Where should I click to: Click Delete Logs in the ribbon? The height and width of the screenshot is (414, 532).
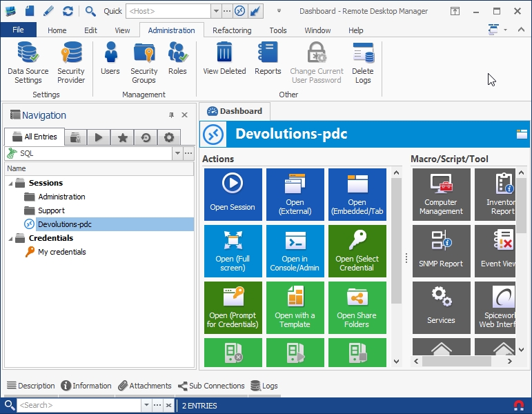(362, 62)
